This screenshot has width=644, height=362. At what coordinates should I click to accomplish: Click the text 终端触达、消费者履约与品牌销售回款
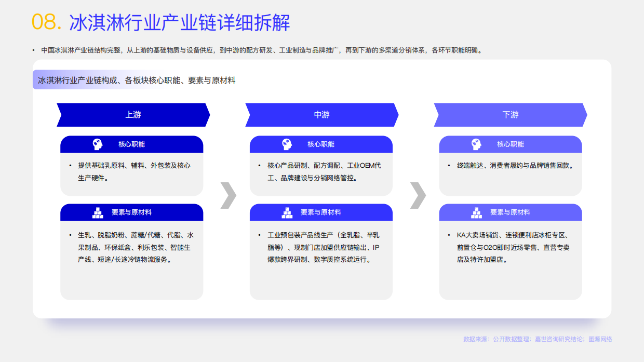click(515, 166)
